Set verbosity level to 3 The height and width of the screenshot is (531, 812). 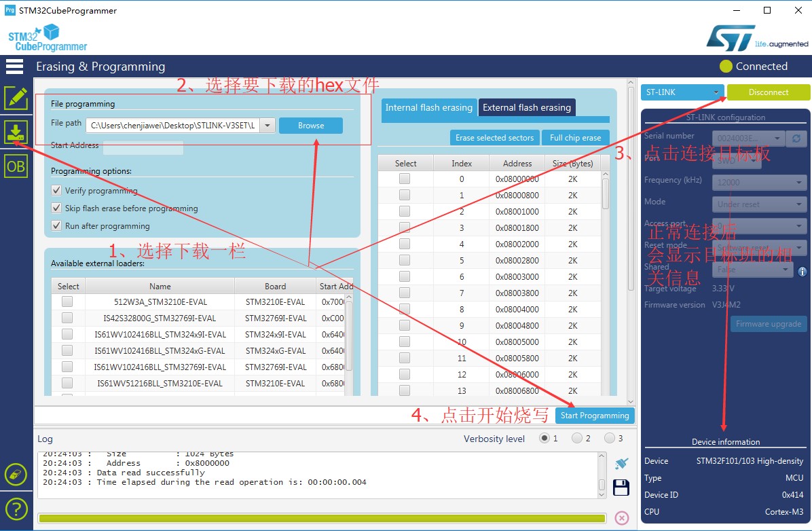610,438
